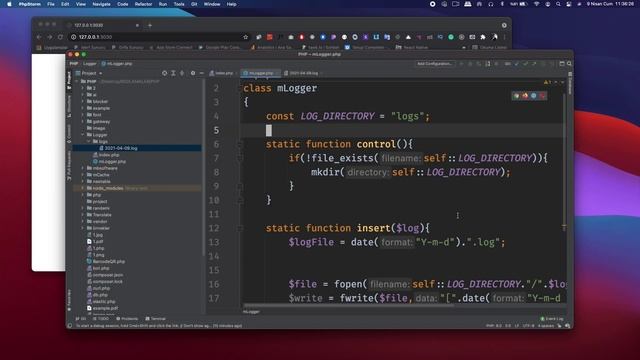640x360 pixels.
Task: Open macOS Spotlight search icon
Action: [x=558, y=4]
